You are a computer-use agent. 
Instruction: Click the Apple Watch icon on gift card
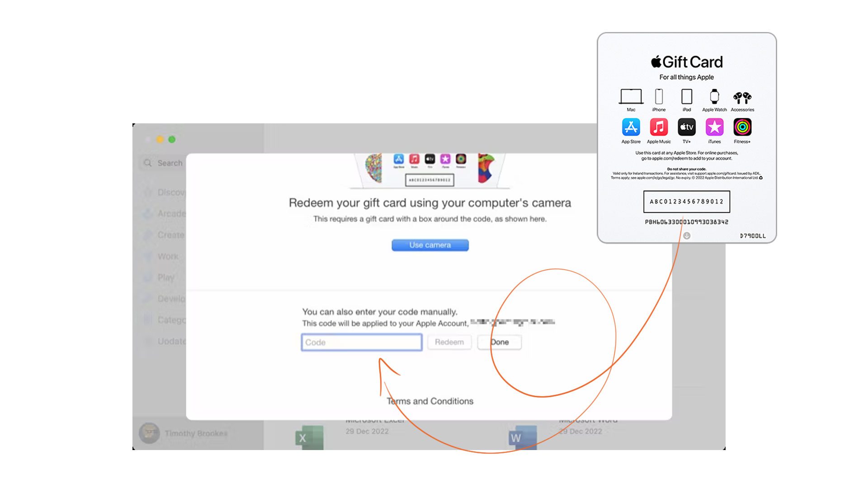pyautogui.click(x=714, y=96)
